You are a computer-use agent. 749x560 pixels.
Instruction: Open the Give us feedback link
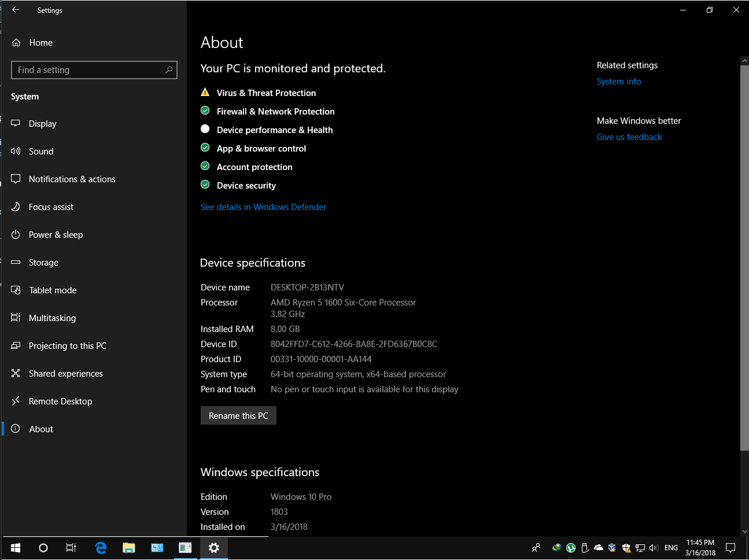629,137
